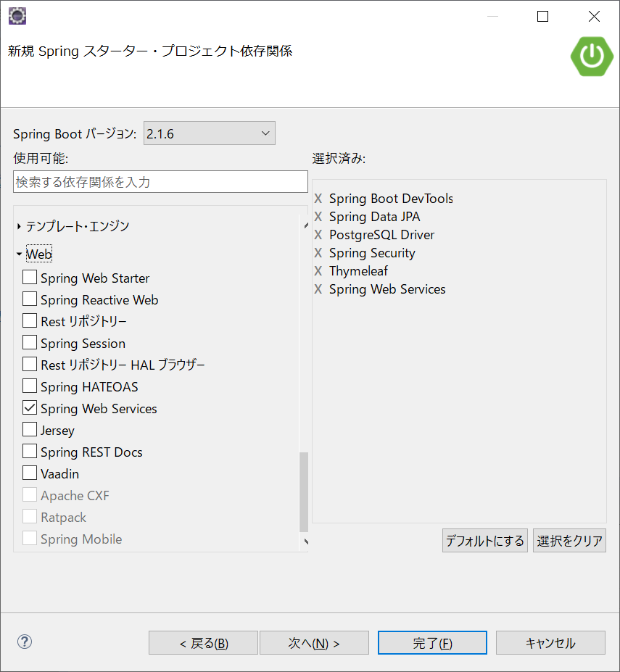Collapse the Web category
Screen dimensions: 620x672
19,254
